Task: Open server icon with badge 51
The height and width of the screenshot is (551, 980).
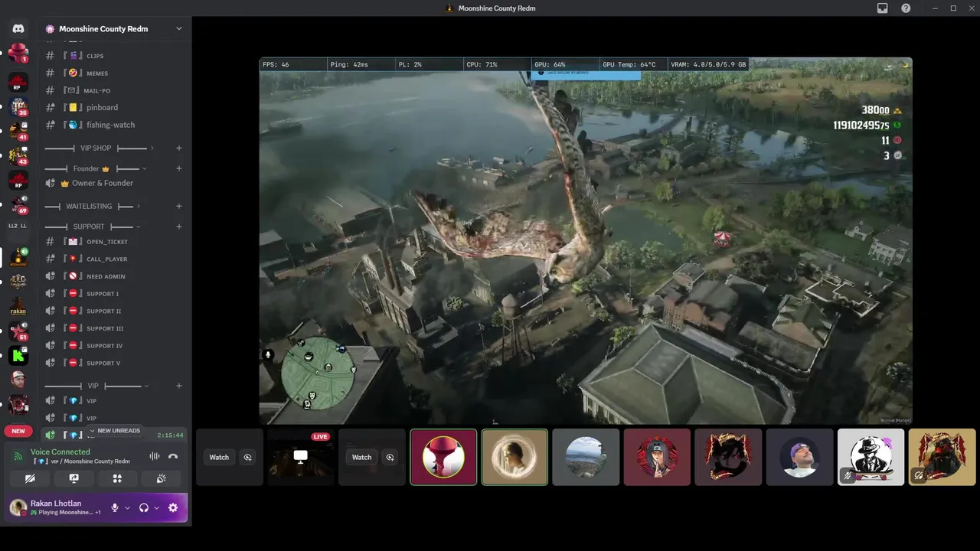Action: [18, 331]
